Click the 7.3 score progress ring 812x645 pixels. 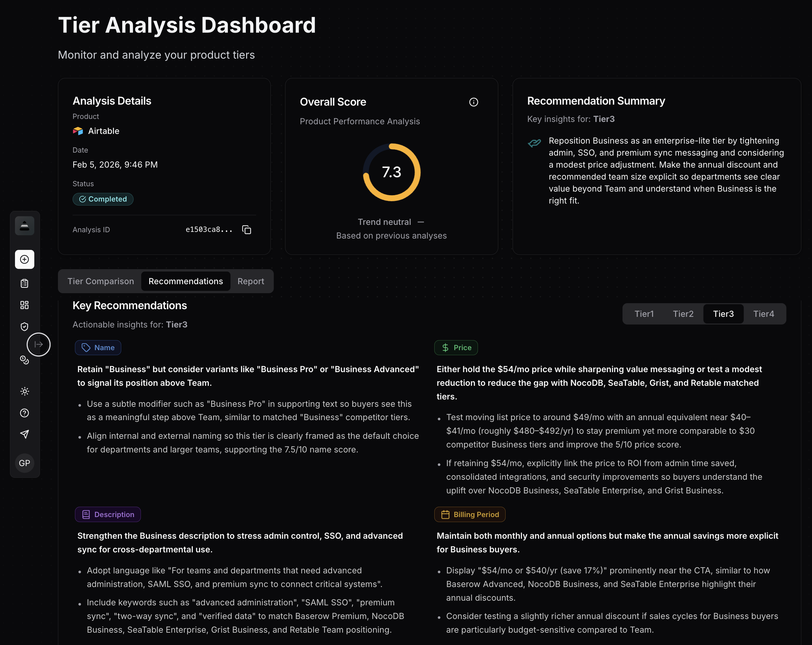click(x=391, y=172)
